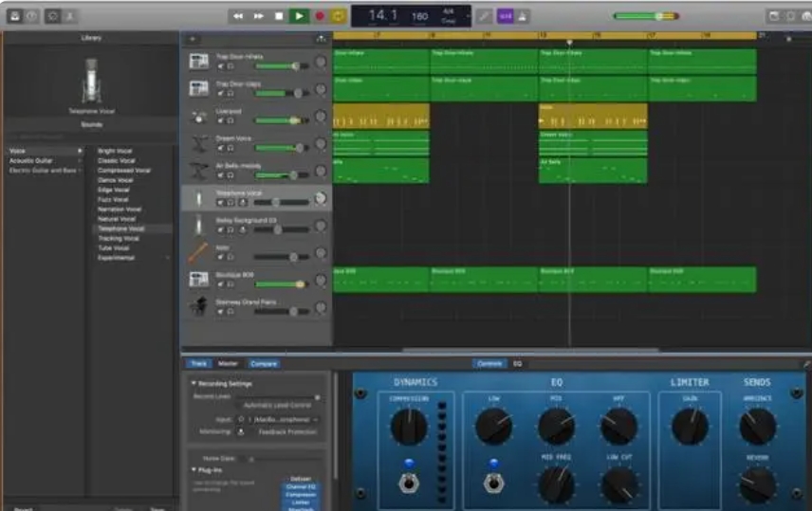Click the Quick Help question mark button

pos(31,16)
